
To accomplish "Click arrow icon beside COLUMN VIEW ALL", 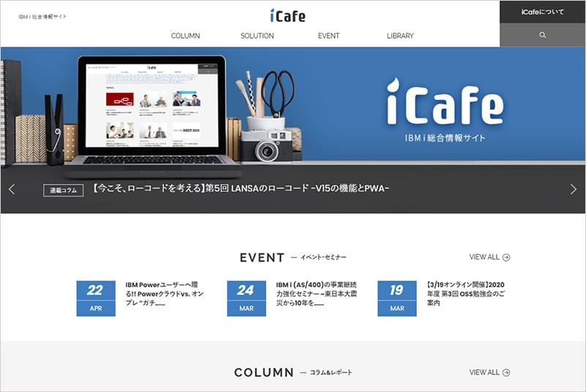I will point(506,372).
